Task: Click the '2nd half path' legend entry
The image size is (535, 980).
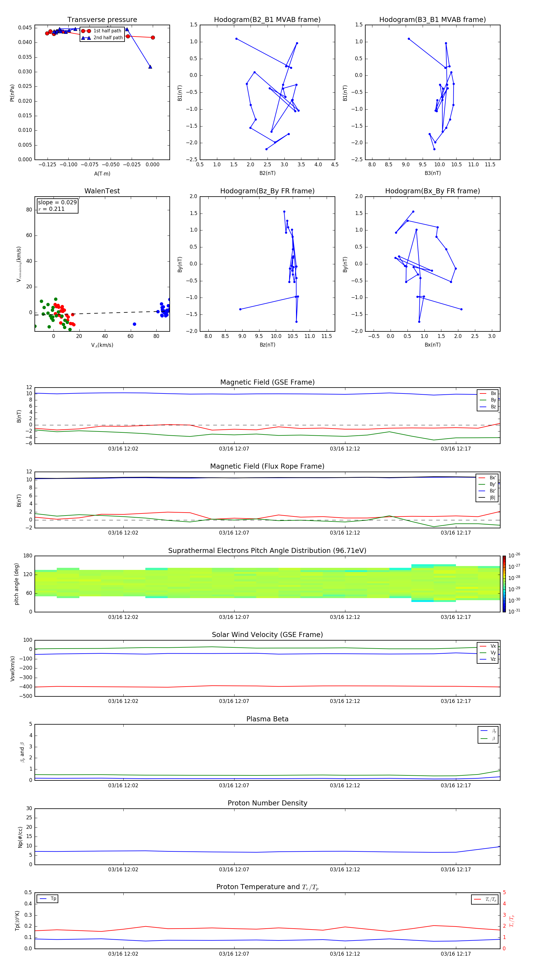Action: 102,38
